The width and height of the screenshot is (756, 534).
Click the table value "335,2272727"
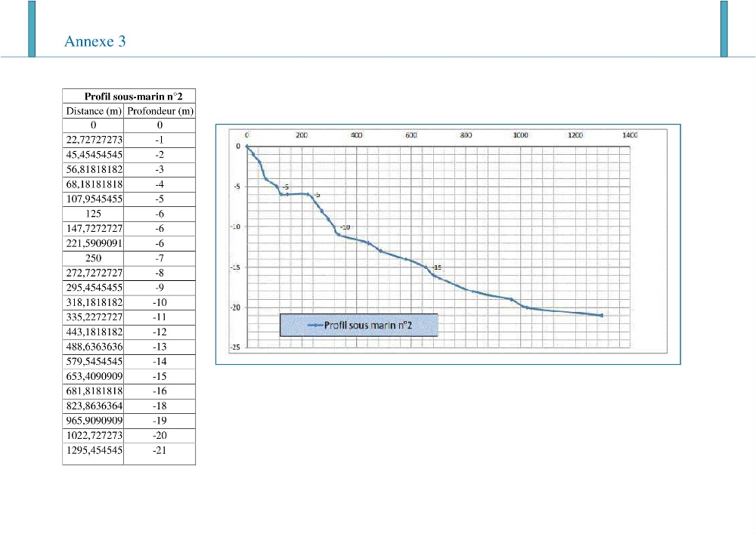[94, 317]
